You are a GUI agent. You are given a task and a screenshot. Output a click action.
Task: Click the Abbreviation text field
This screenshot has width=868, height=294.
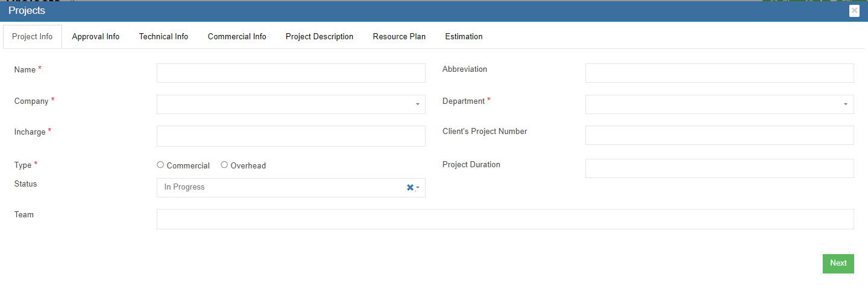pyautogui.click(x=719, y=73)
